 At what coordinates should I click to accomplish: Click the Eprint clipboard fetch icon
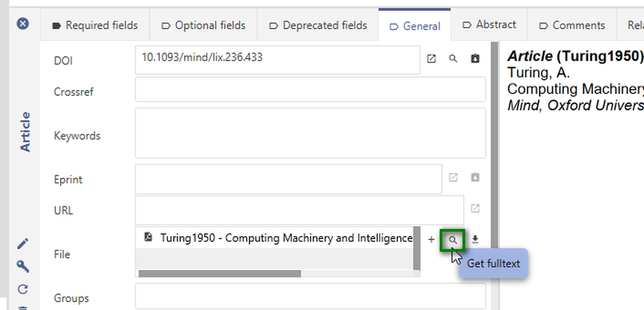pyautogui.click(x=475, y=178)
